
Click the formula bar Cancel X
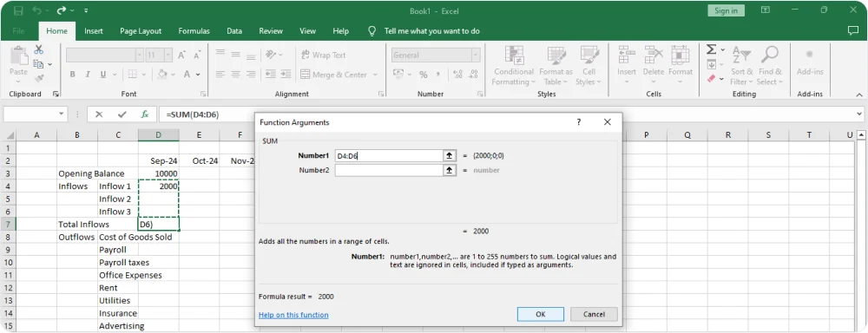pos(99,114)
